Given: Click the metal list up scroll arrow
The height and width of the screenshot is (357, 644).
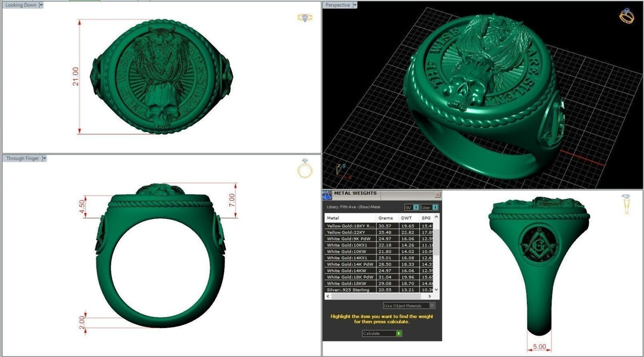Looking at the screenshot, I should [436, 217].
